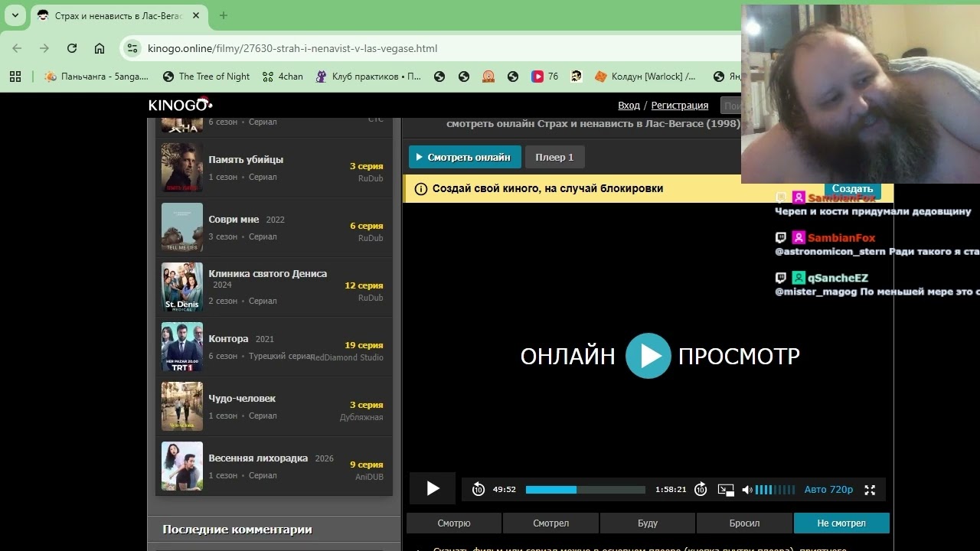This screenshot has width=980, height=551.
Task: Click the 49:52 elapsed time text
Action: click(x=505, y=490)
